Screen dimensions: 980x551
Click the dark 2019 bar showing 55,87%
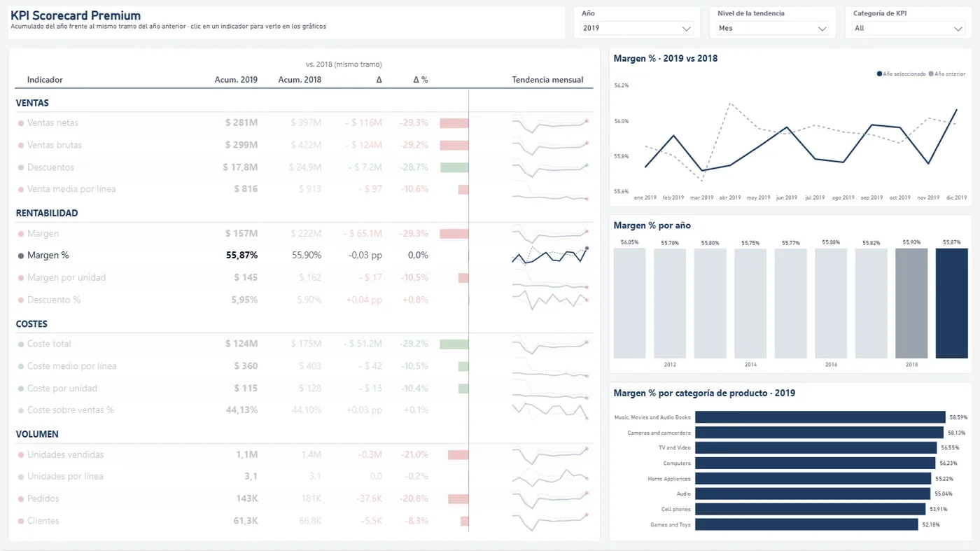coord(952,303)
